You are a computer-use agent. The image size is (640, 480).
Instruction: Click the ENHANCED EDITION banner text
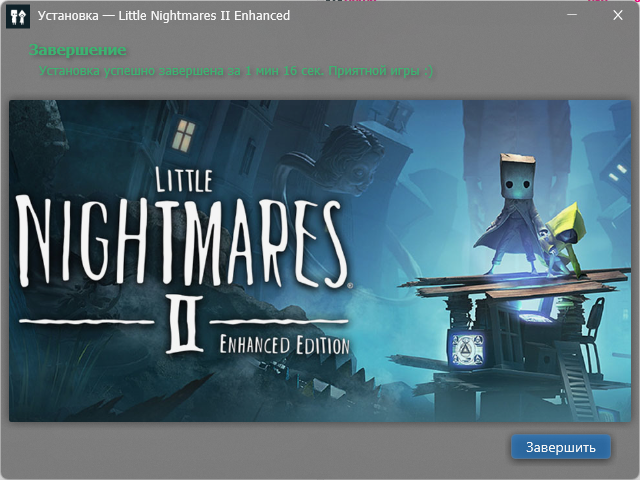pos(285,344)
